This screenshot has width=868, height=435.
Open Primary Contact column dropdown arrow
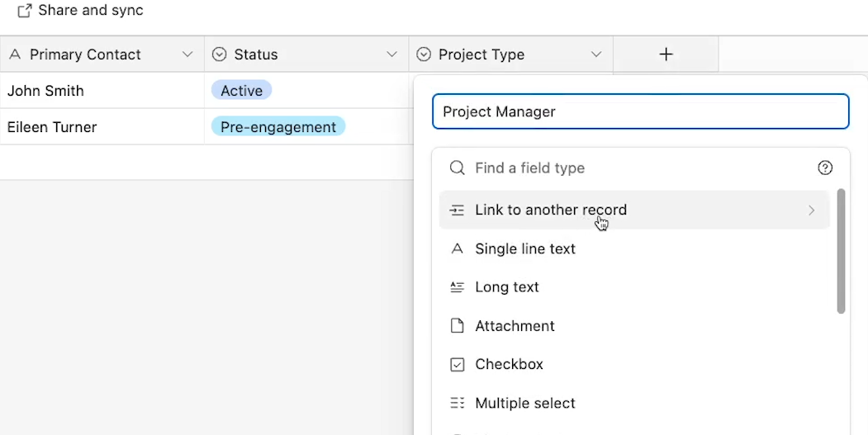[187, 54]
